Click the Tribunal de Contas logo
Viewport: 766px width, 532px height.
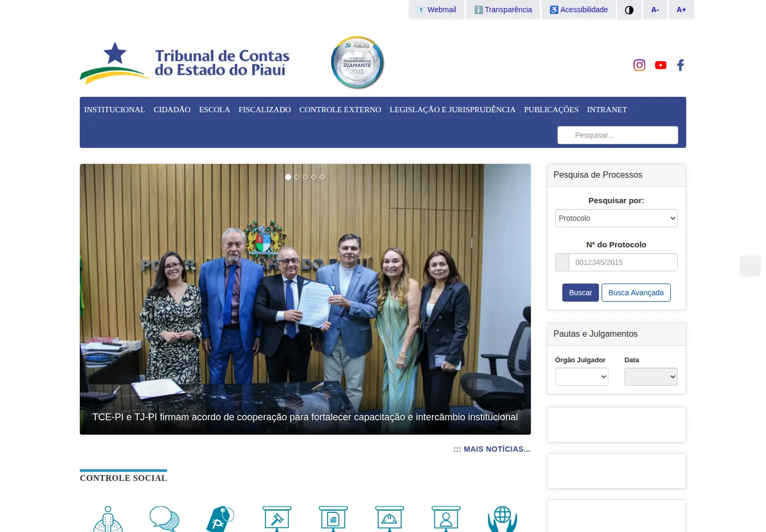tap(185, 63)
